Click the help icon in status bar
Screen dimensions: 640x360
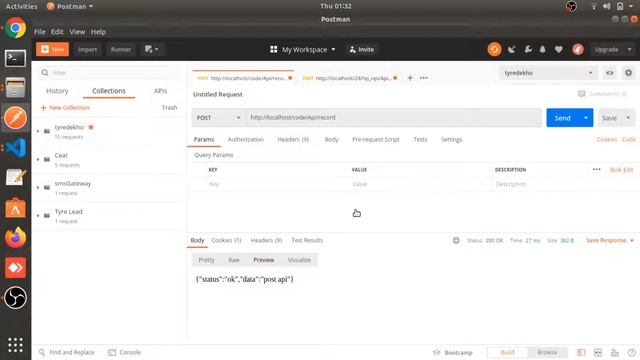pos(632,352)
